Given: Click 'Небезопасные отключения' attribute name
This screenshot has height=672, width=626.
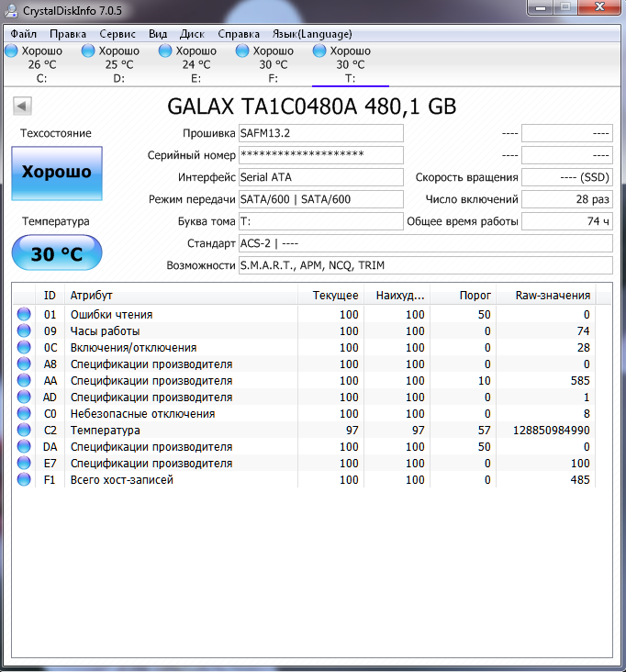Looking at the screenshot, I should [142, 413].
